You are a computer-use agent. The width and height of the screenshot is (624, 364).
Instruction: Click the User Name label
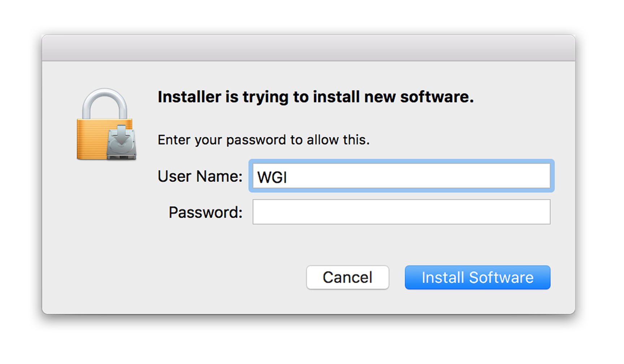click(200, 176)
